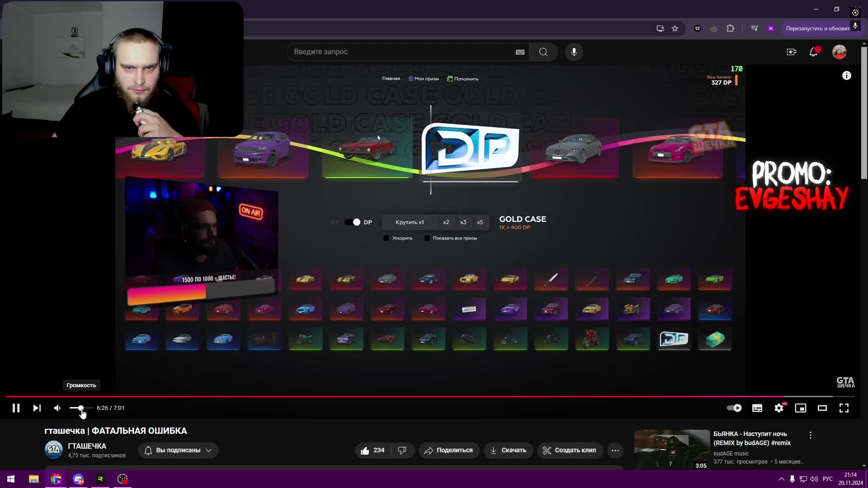Open player settings gear
The image size is (868, 488).
tap(779, 408)
